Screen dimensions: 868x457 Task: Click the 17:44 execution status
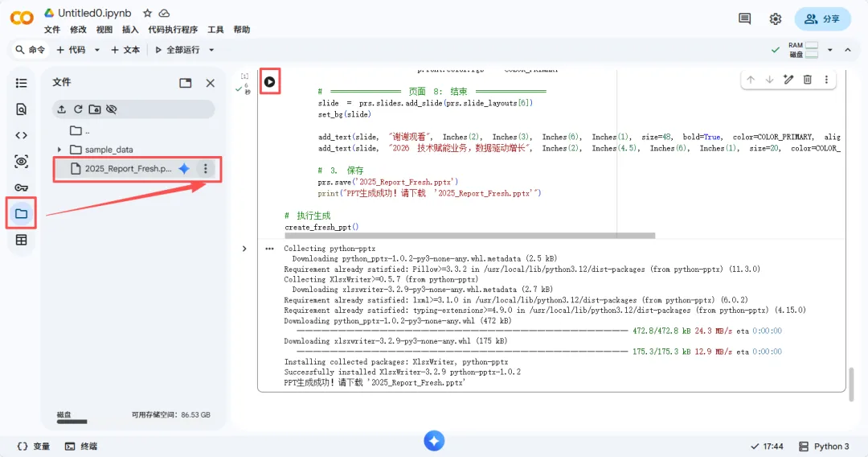click(767, 447)
